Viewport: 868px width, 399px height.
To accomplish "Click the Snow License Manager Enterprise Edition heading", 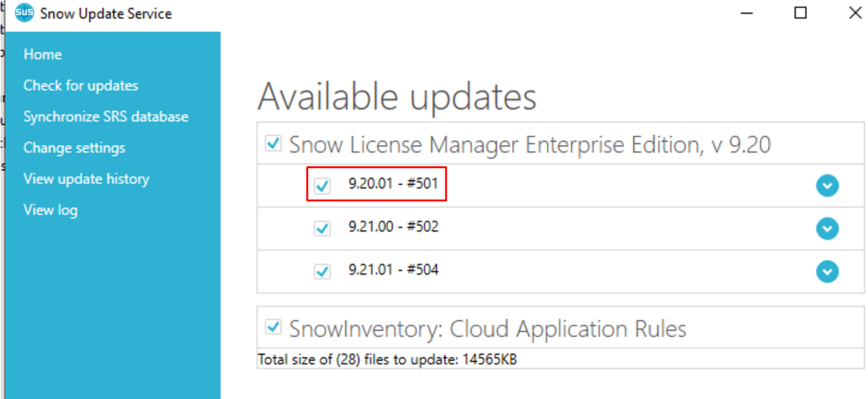I will (x=530, y=144).
